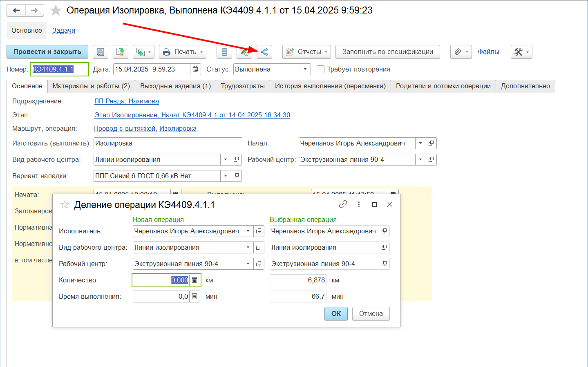Expand Вид рабочего центра dropdown in main form

pyautogui.click(x=226, y=160)
